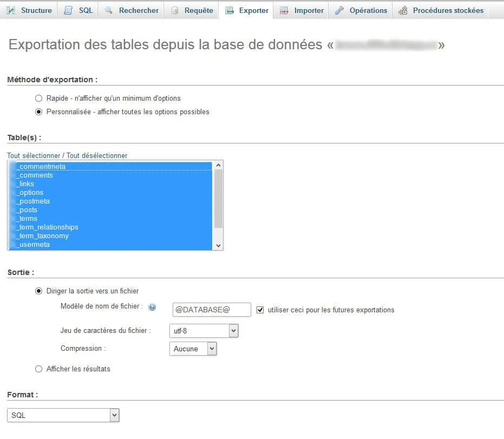Click the Requête tab icon
This screenshot has width=504, height=439.
[x=175, y=11]
